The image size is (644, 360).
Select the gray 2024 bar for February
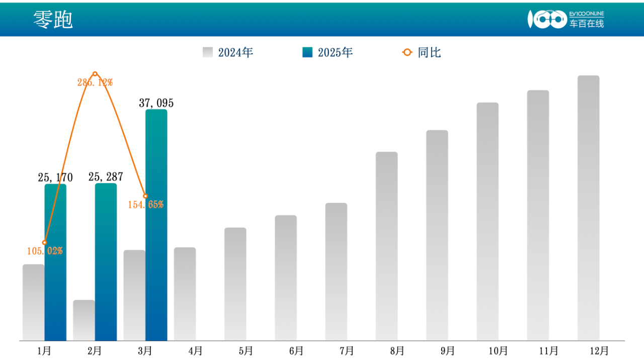pyautogui.click(x=84, y=320)
